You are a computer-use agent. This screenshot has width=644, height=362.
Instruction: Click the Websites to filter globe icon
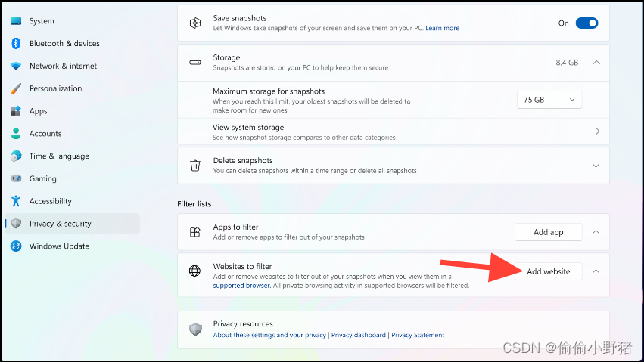coord(194,271)
